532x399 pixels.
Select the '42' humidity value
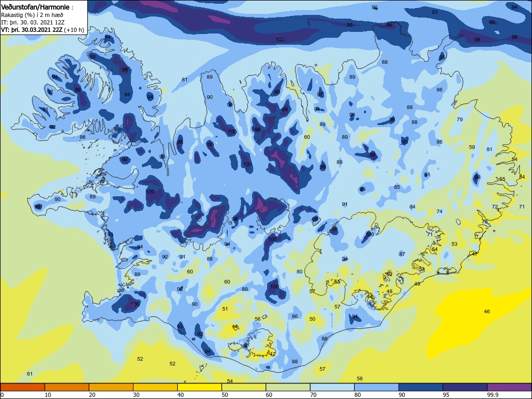(x=272, y=354)
